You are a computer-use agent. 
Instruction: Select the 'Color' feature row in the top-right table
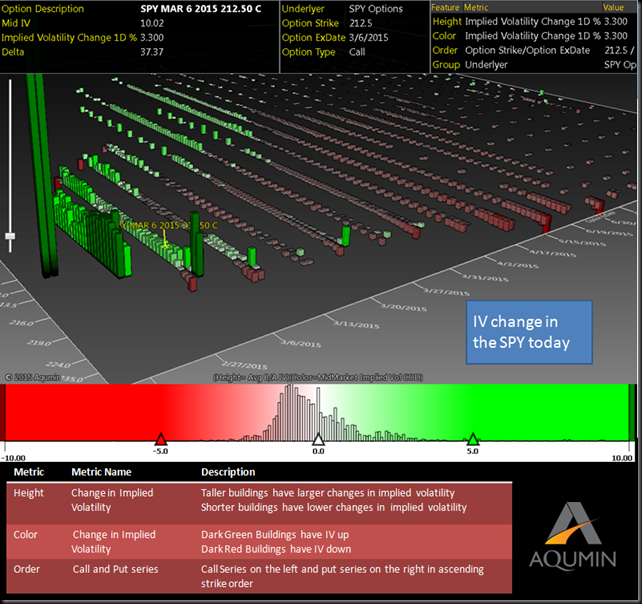(533, 36)
